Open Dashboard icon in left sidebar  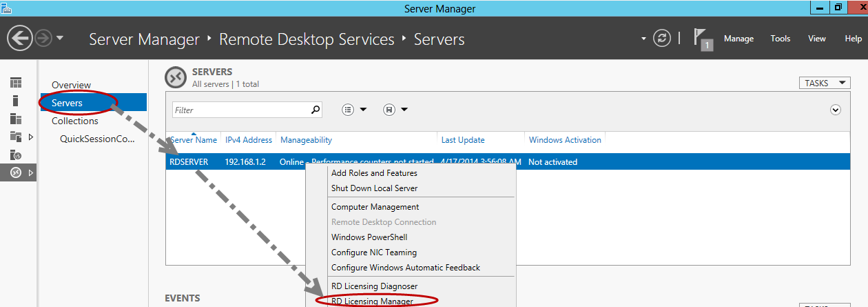click(x=16, y=83)
